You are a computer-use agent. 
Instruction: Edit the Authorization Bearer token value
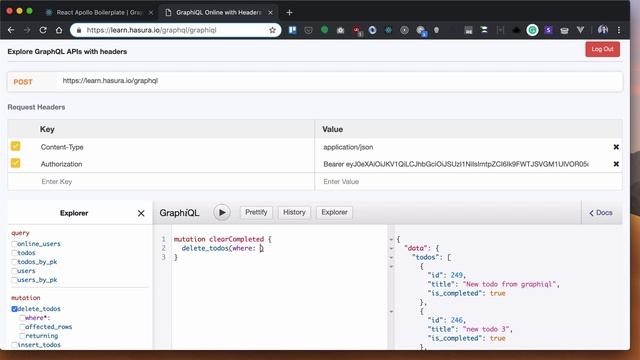456,164
